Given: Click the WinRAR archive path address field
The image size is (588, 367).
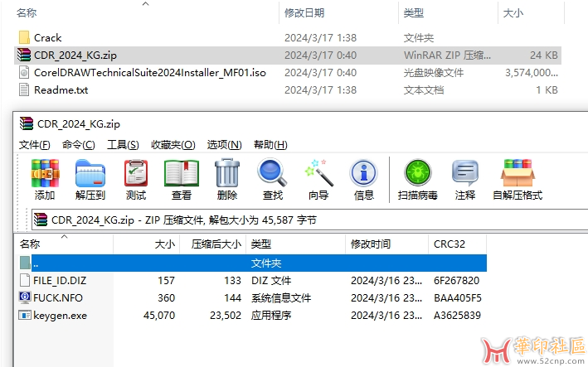Looking at the screenshot, I should coord(309,220).
